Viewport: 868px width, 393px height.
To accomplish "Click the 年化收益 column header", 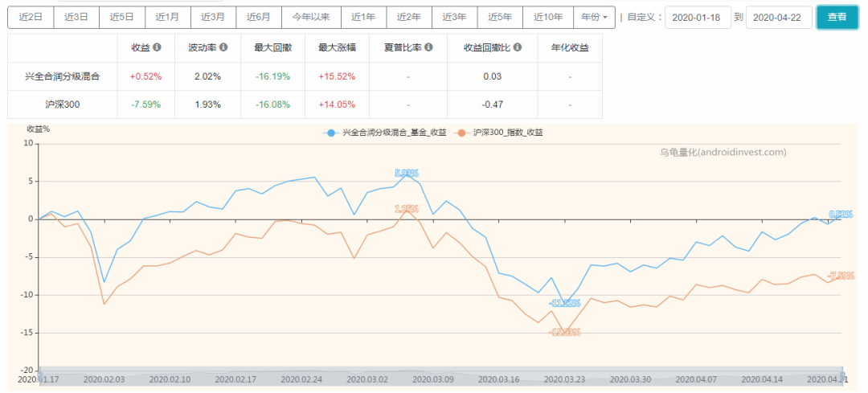I will (x=570, y=47).
